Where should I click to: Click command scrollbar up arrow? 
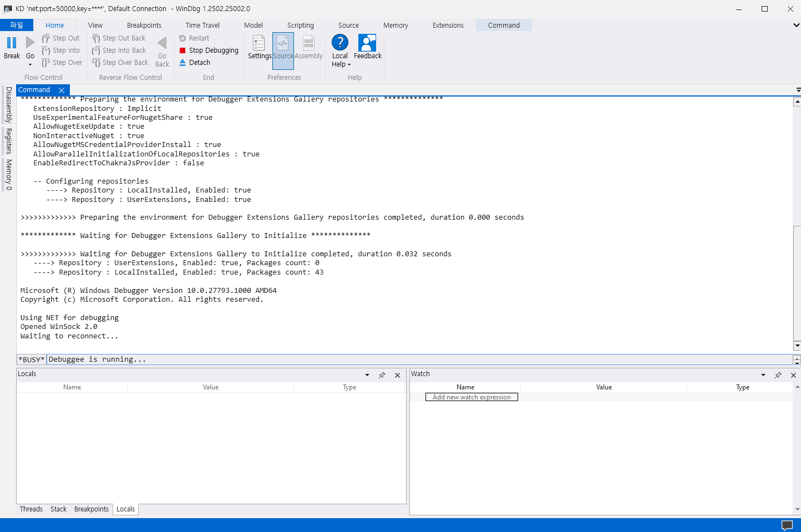click(797, 102)
